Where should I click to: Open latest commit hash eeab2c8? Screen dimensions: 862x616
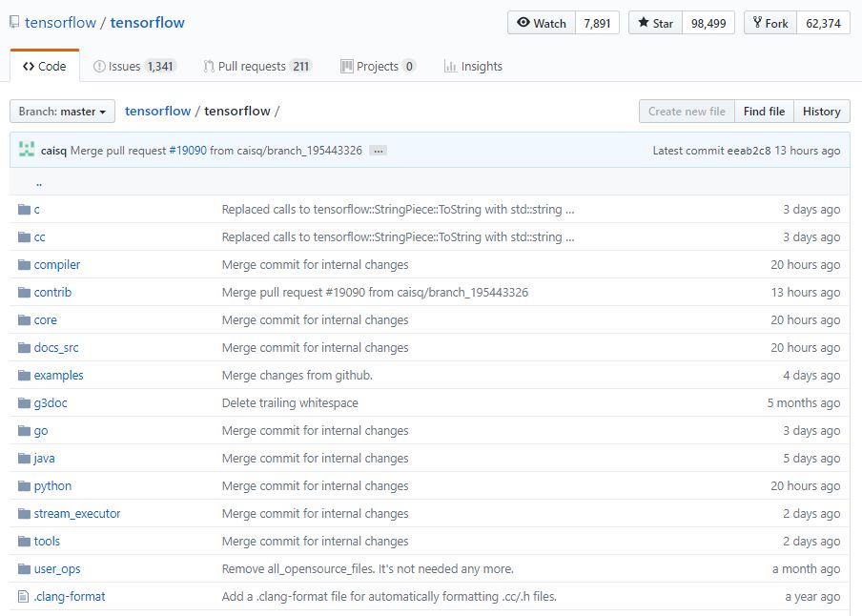click(x=749, y=150)
